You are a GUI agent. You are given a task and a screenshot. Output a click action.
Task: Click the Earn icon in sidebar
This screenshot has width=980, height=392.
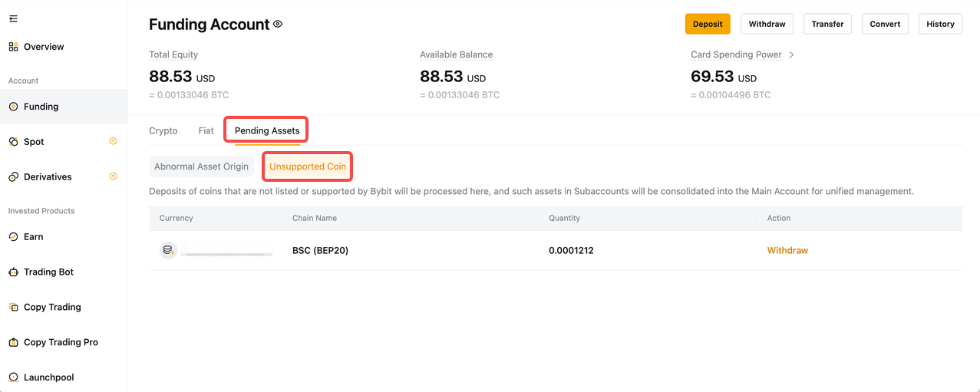13,237
